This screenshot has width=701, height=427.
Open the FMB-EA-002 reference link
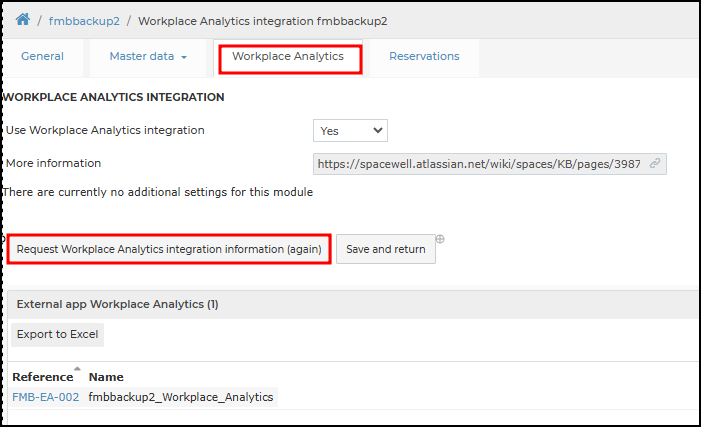[46, 397]
